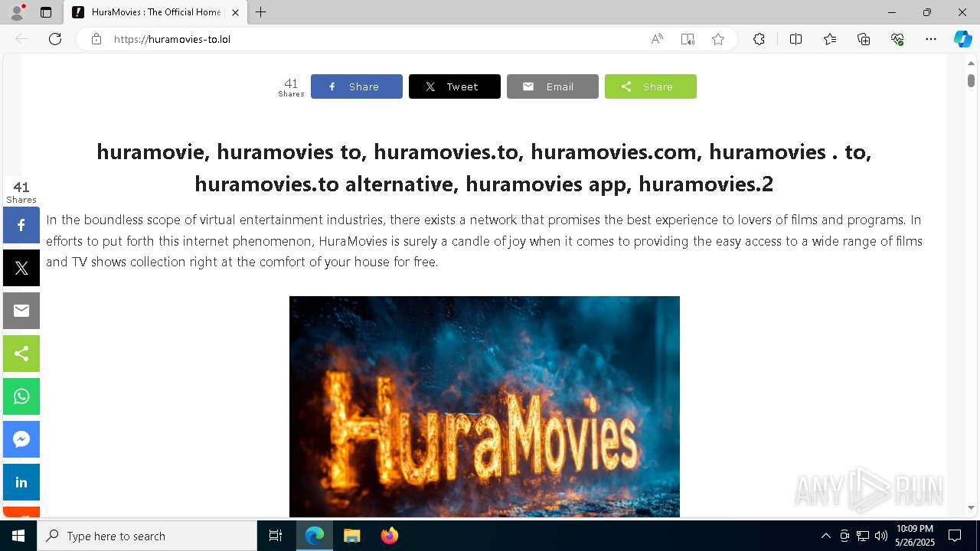Share via LinkedIn sidebar icon
This screenshot has height=551, width=980.
(x=21, y=482)
